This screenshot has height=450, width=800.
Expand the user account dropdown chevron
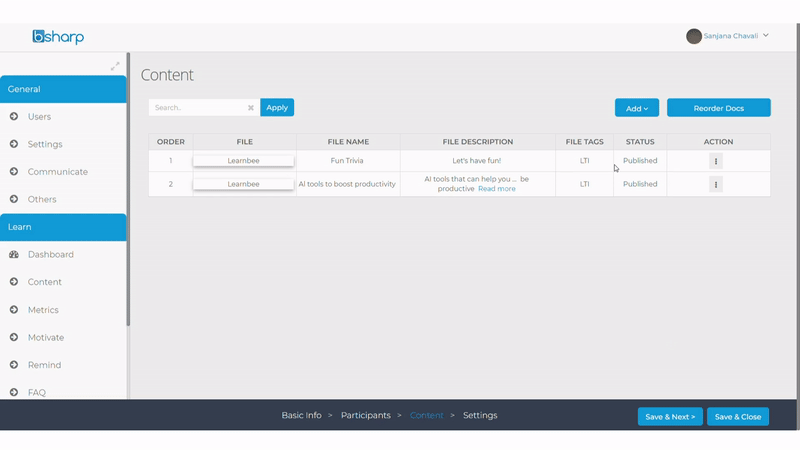(x=766, y=36)
